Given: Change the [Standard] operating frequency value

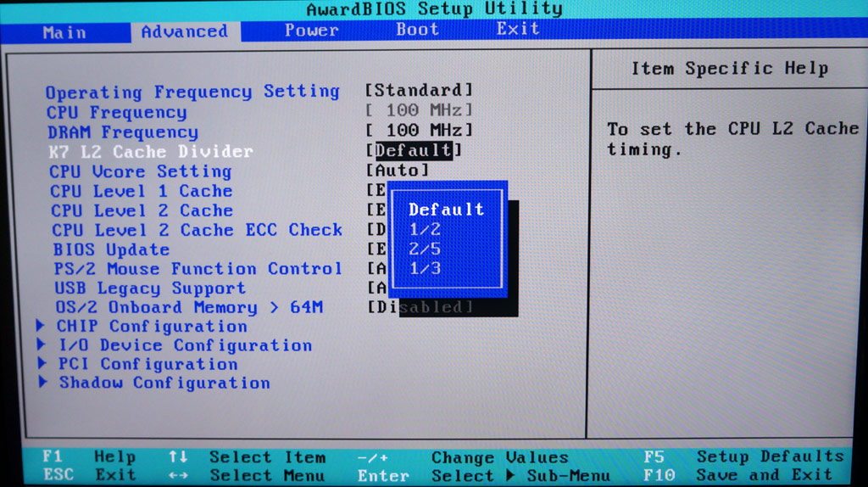Looking at the screenshot, I should [x=419, y=90].
